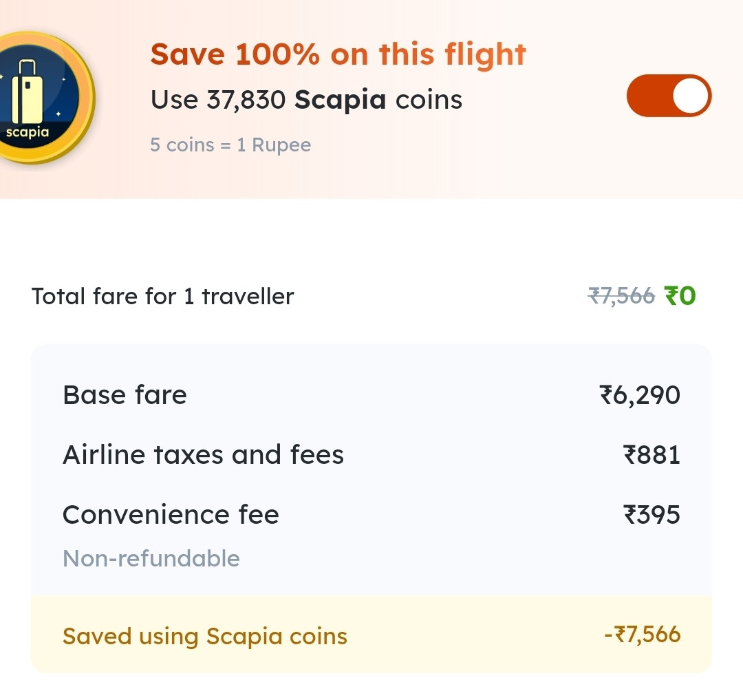Turn off the Scapia coins toggle
The height and width of the screenshot is (700, 743).
(668, 96)
